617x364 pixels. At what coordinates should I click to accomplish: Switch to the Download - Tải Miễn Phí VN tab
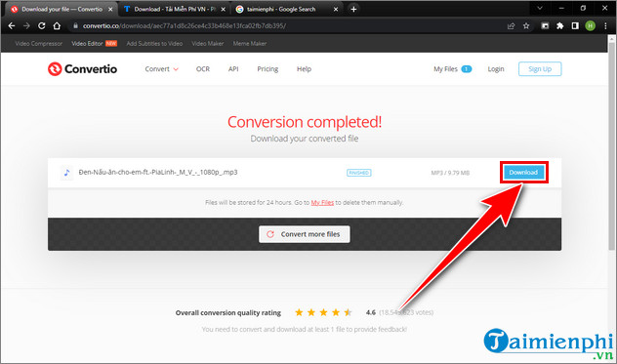click(175, 9)
